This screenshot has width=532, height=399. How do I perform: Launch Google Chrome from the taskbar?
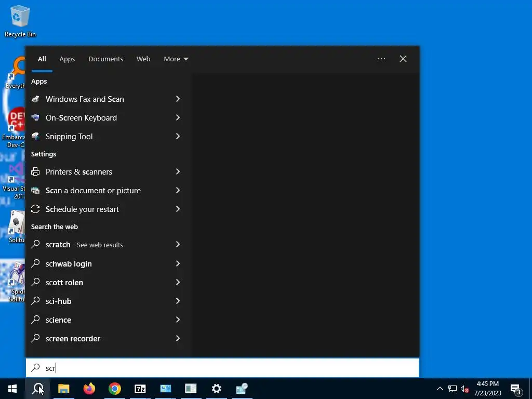pos(115,389)
